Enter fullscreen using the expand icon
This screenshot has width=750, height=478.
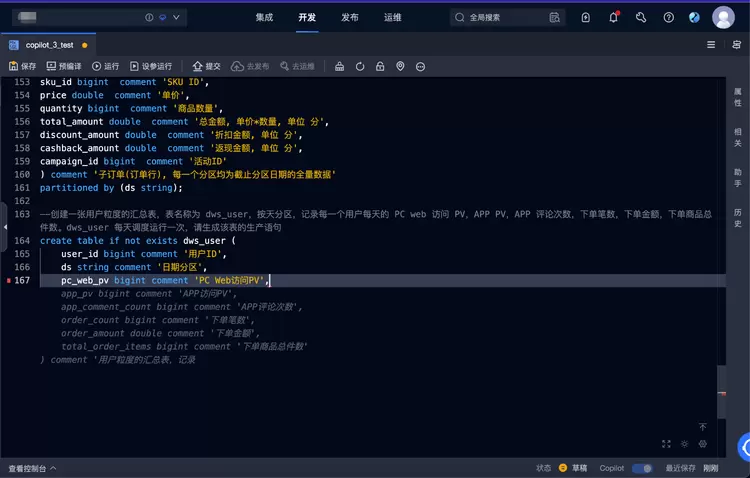667,443
